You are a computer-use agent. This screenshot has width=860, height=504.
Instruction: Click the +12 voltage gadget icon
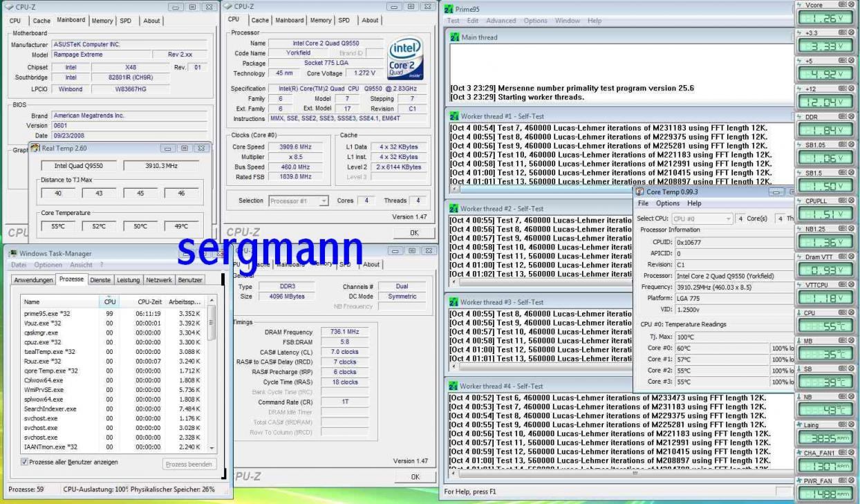pyautogui.click(x=800, y=89)
